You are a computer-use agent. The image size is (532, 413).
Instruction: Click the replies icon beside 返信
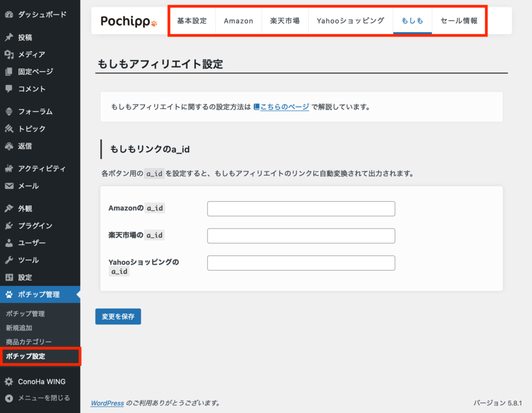(9, 146)
